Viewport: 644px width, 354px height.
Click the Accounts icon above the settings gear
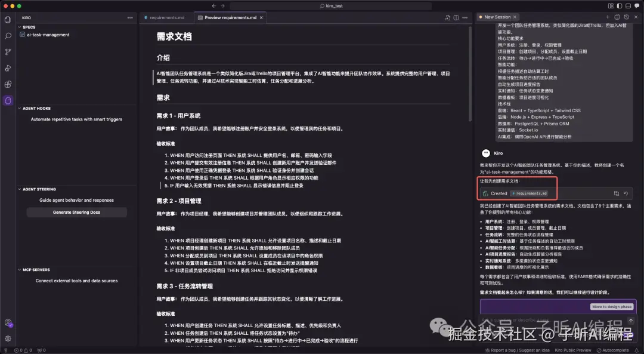point(8,322)
